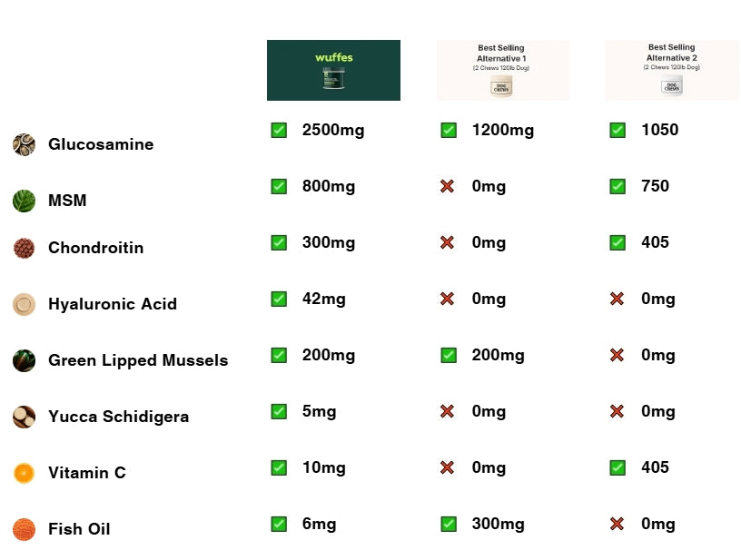Click green checkmark beside 2500mg Glucosamine
The height and width of the screenshot is (560, 741).
tap(279, 130)
